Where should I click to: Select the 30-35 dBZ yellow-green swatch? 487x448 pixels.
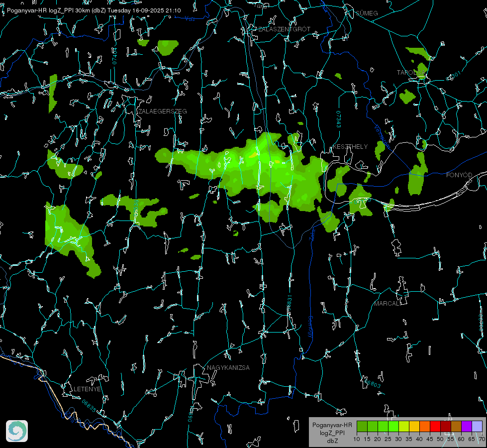(404, 427)
